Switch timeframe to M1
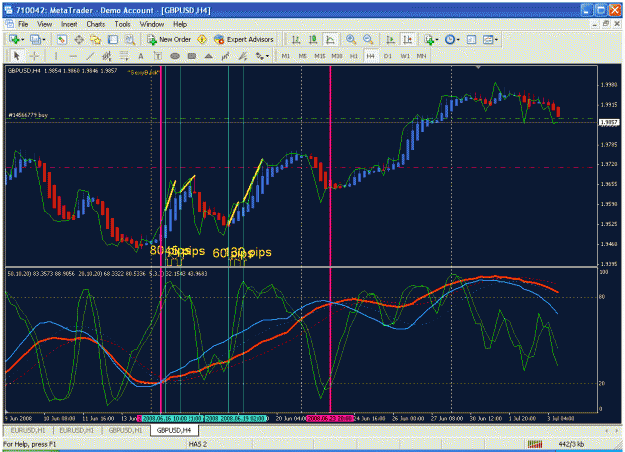This screenshot has height=452, width=625. pos(286,56)
